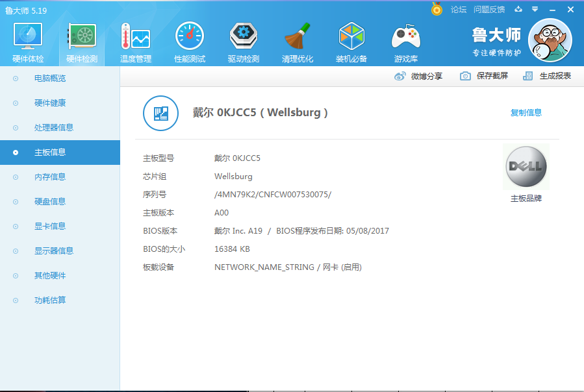Click the camera screenshot icon
This screenshot has height=392, width=584.
(x=465, y=76)
